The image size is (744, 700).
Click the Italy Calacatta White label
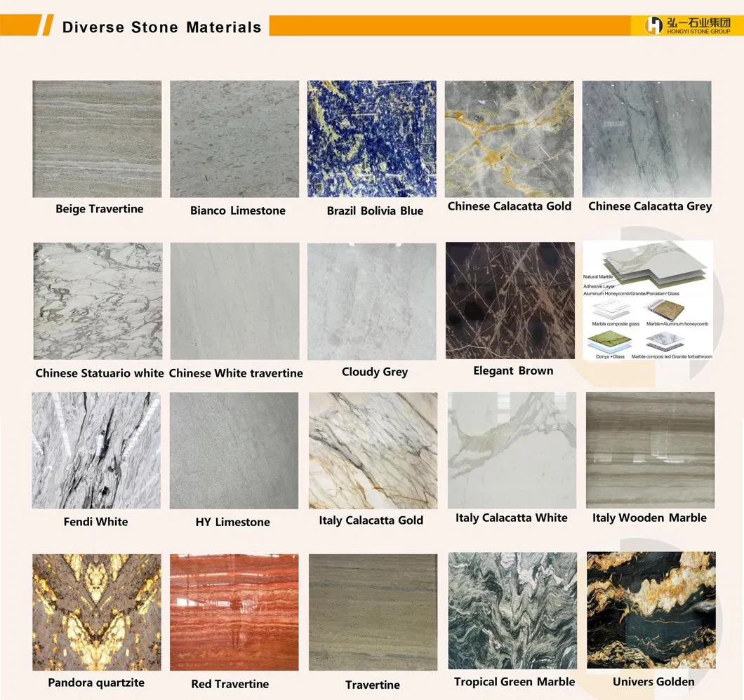click(511, 518)
